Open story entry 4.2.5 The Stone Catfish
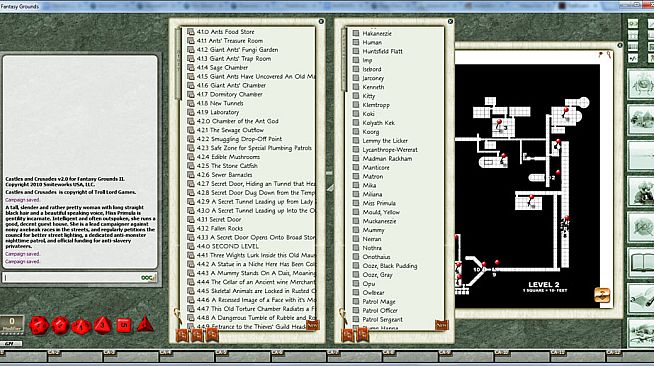The width and height of the screenshot is (654, 366). (x=227, y=166)
